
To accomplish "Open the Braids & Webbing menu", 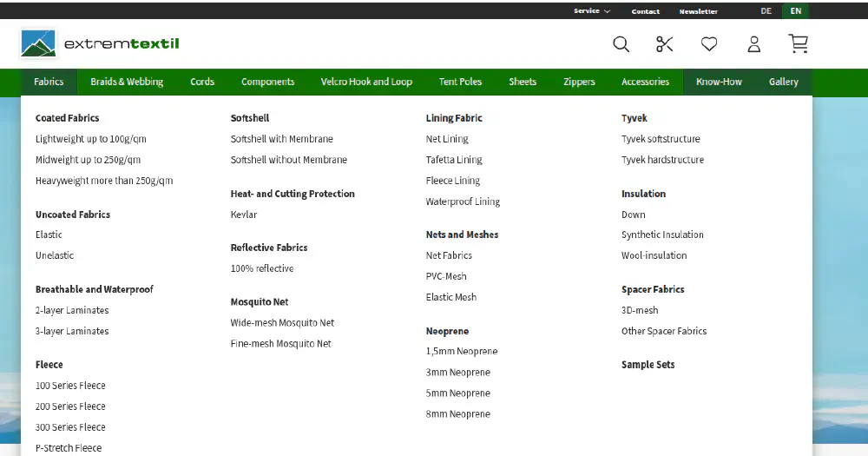I will point(127,82).
